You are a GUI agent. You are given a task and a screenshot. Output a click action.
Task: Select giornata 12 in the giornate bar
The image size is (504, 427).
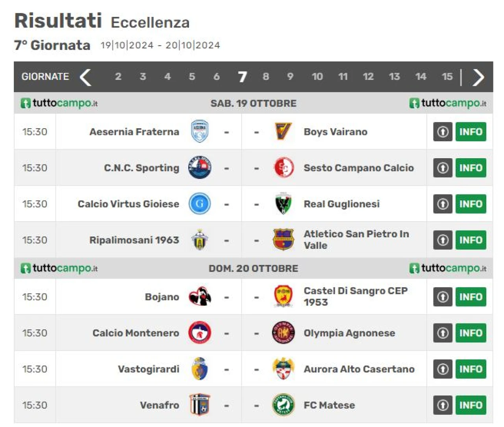coord(368,76)
